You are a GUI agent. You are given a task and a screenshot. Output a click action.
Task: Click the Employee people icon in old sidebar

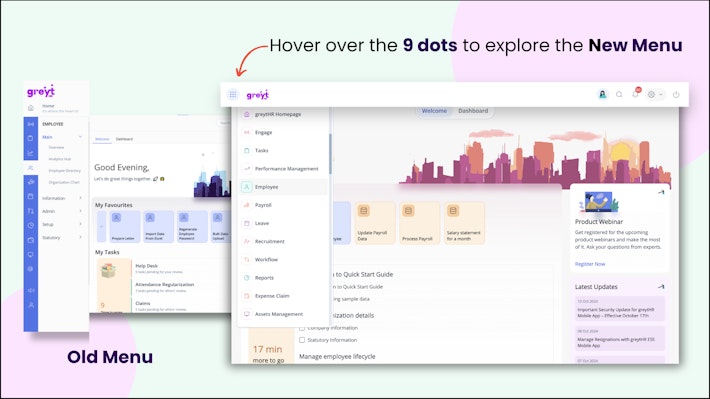tap(31, 168)
